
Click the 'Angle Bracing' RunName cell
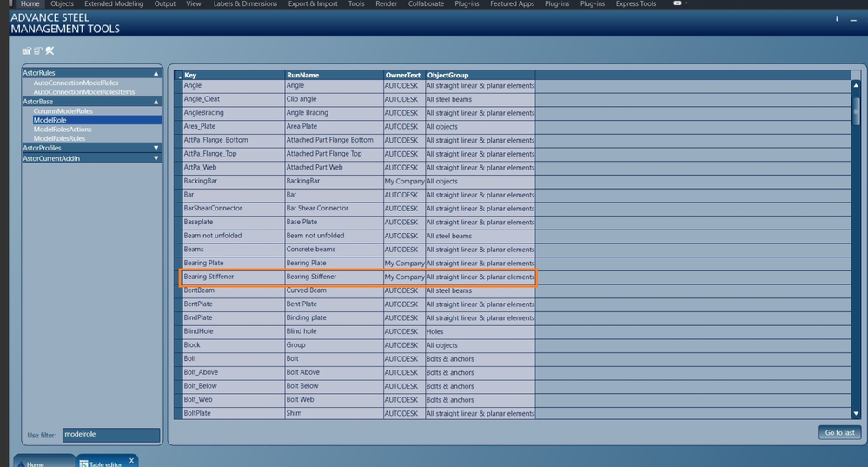[x=334, y=112]
